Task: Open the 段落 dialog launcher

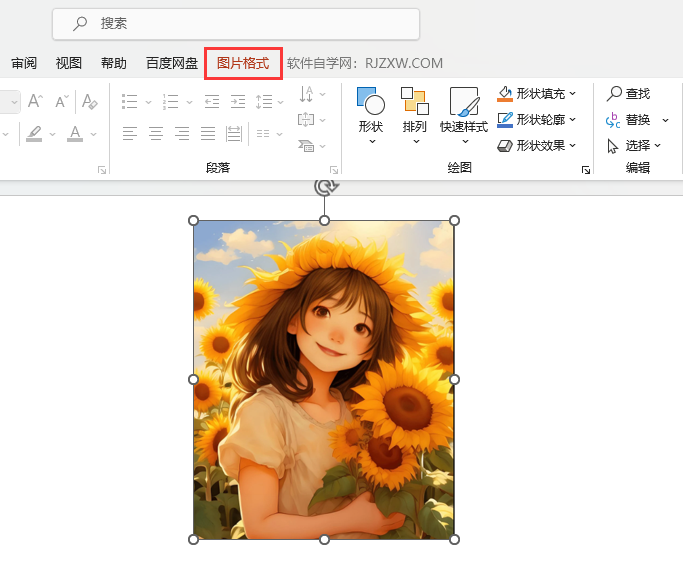Action: [334, 169]
